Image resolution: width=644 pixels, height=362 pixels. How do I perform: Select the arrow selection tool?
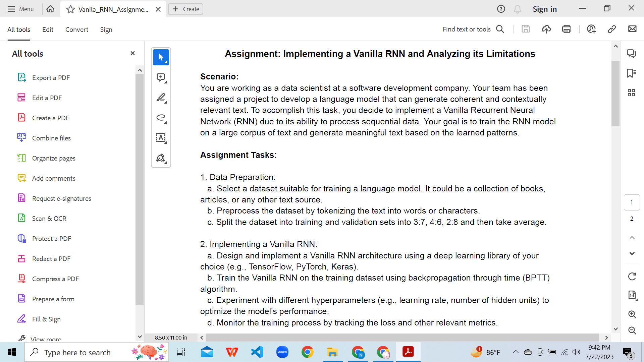(x=161, y=57)
